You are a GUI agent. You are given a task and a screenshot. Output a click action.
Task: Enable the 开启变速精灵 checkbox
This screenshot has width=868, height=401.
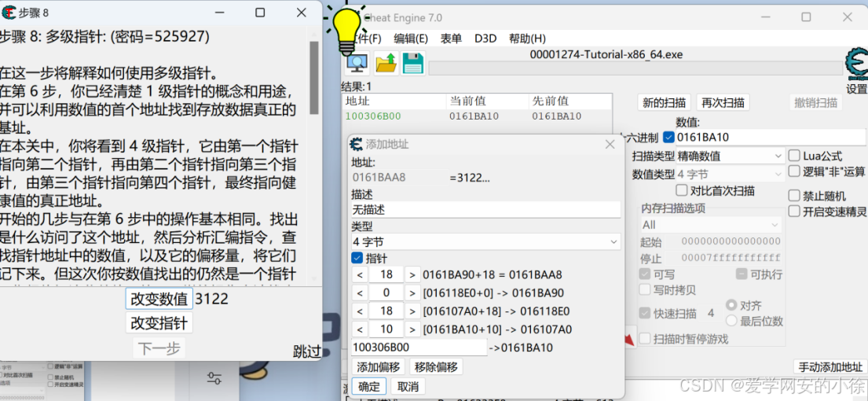point(794,211)
